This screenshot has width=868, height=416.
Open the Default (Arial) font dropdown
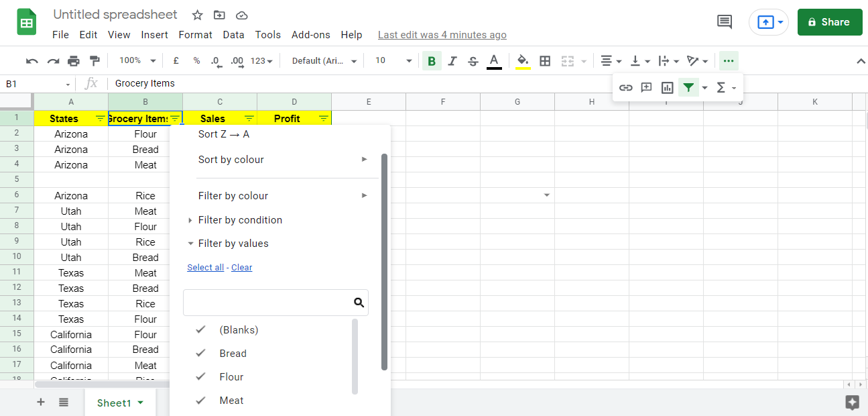(324, 60)
